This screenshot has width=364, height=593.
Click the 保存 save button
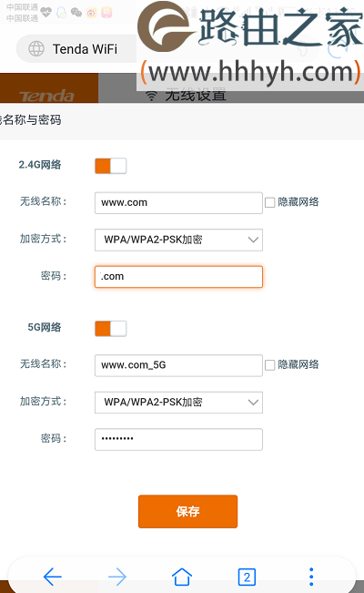click(x=187, y=511)
